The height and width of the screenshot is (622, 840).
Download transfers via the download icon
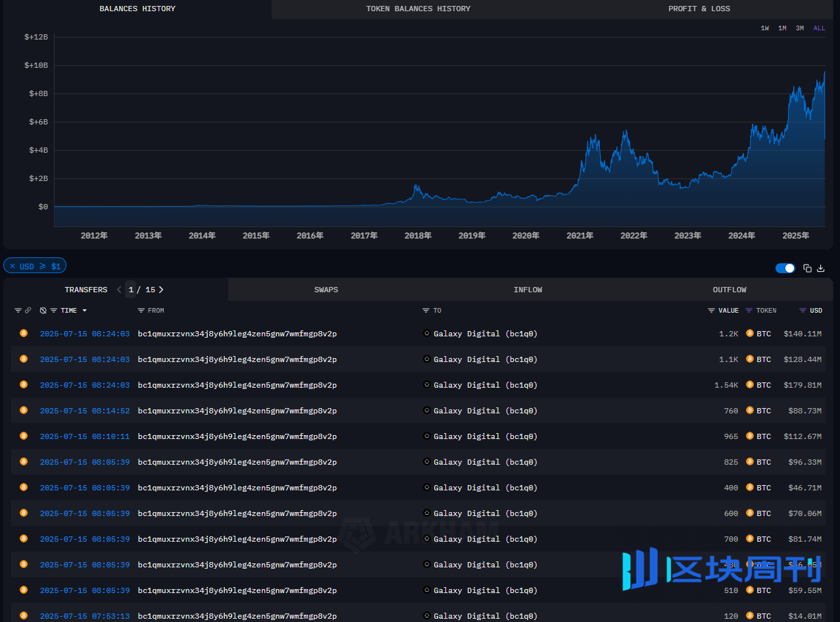(x=820, y=269)
